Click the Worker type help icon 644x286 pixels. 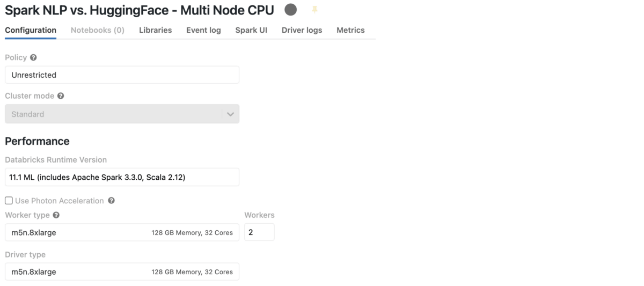point(56,215)
